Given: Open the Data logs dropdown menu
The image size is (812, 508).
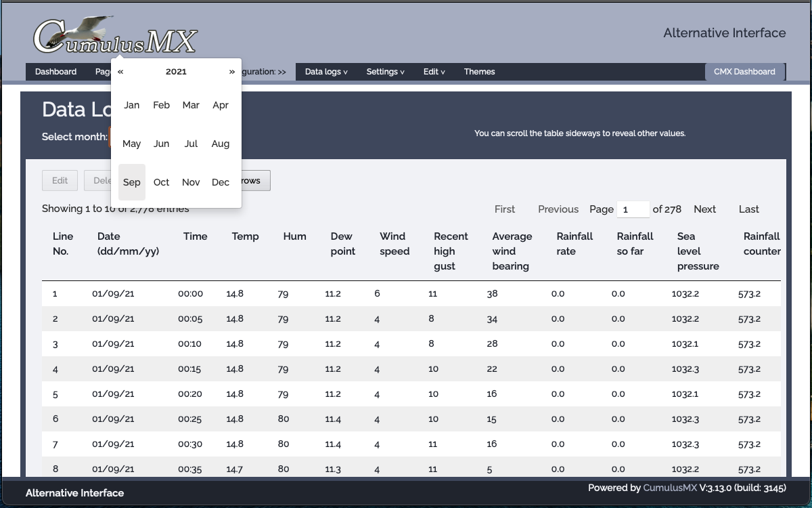Looking at the screenshot, I should point(326,72).
